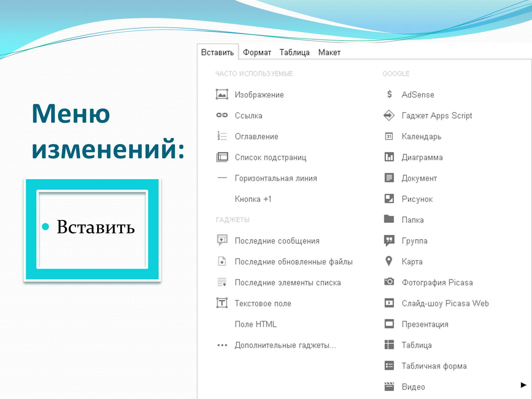Screen dimensions: 532x399
Task: Open the Формат menu
Action: [x=257, y=52]
